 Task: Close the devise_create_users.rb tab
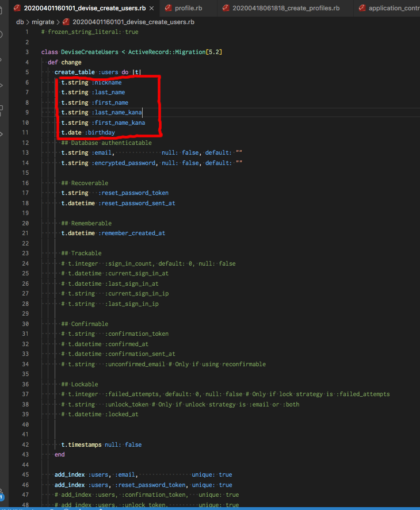click(x=152, y=8)
